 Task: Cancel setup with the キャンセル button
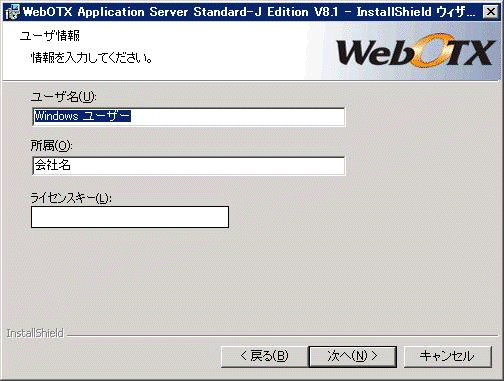(448, 356)
